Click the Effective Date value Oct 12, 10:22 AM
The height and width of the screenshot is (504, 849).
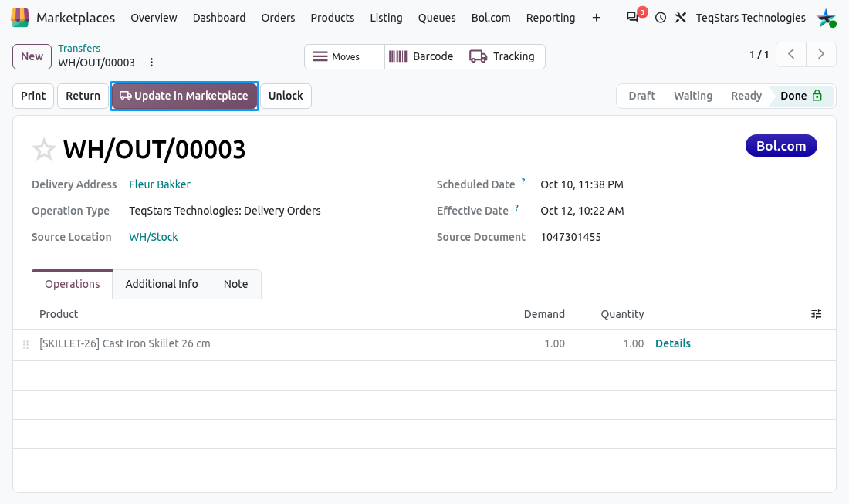(582, 211)
